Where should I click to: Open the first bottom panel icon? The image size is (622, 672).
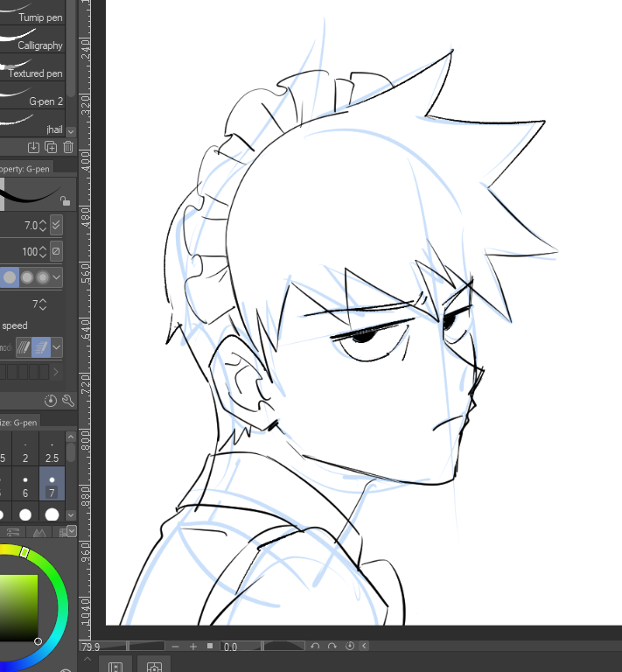115,666
